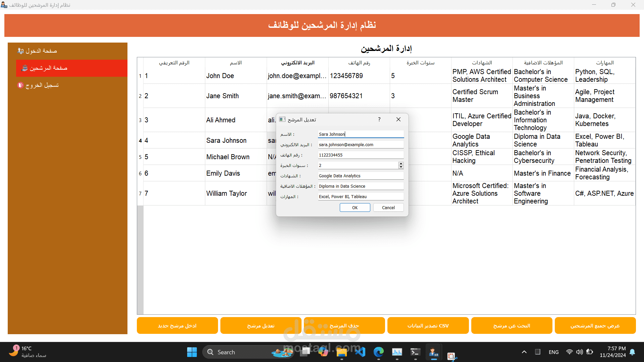Click the login page sidebar icon

[21, 51]
